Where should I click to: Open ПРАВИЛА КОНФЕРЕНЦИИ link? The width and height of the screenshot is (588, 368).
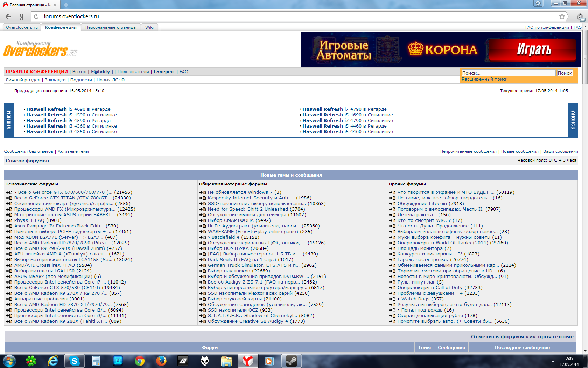37,72
